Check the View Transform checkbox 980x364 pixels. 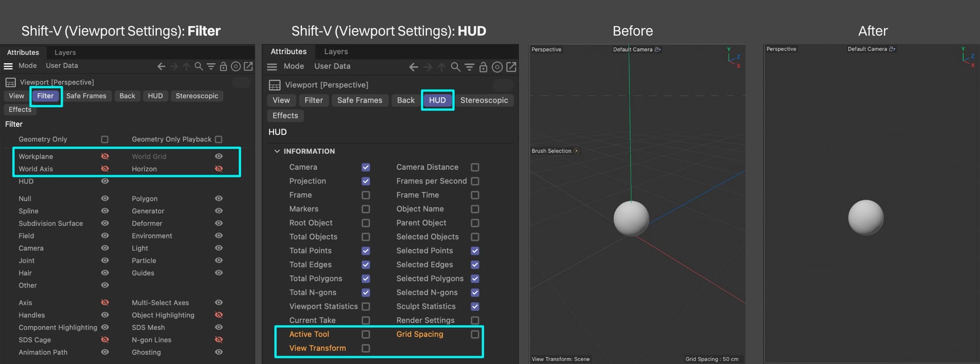pos(366,348)
